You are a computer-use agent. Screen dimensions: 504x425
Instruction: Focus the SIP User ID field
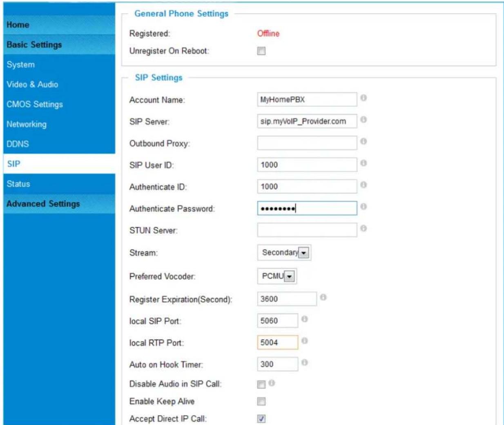coord(307,165)
